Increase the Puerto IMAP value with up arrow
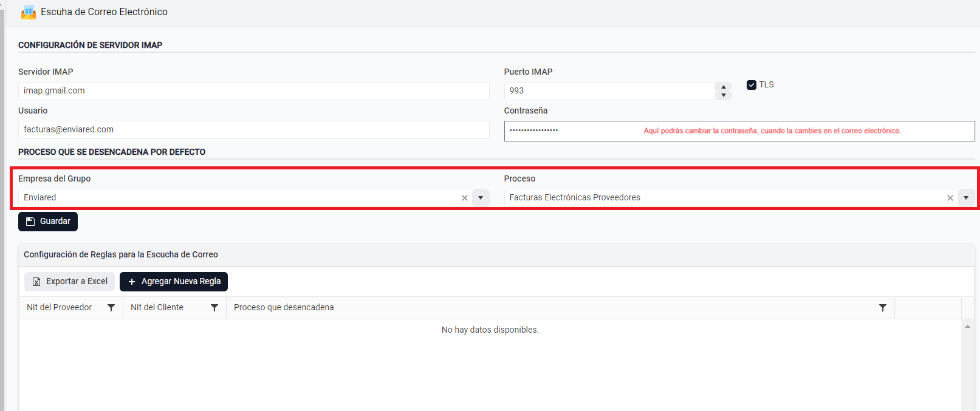This screenshot has width=980, height=411. (x=724, y=87)
